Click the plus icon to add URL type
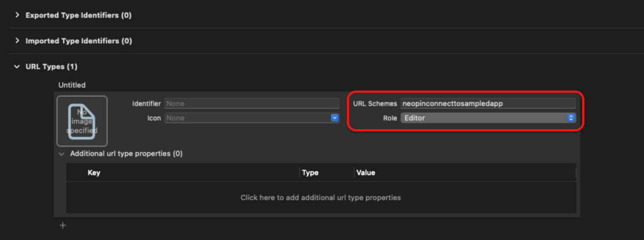The image size is (644, 240). coord(63,225)
